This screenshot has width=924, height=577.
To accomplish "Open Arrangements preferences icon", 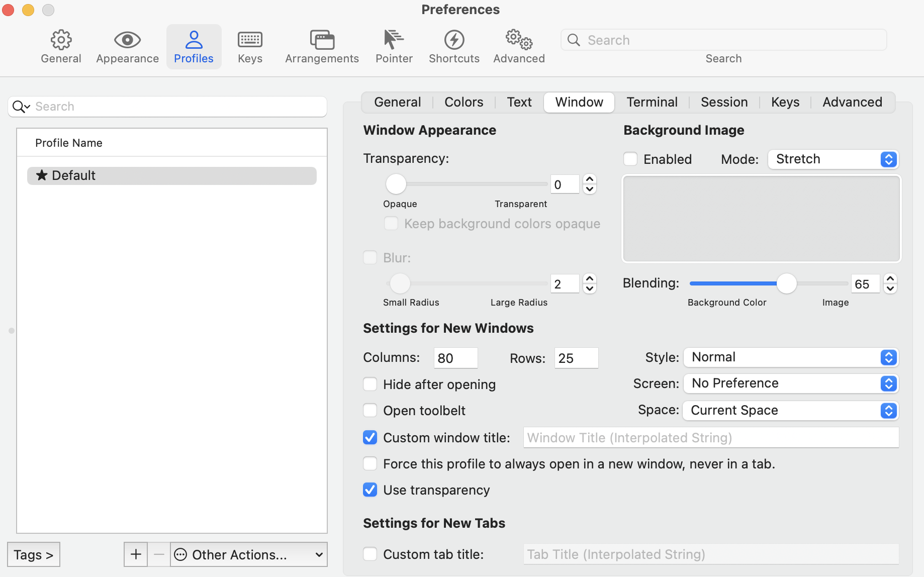I will (x=322, y=40).
